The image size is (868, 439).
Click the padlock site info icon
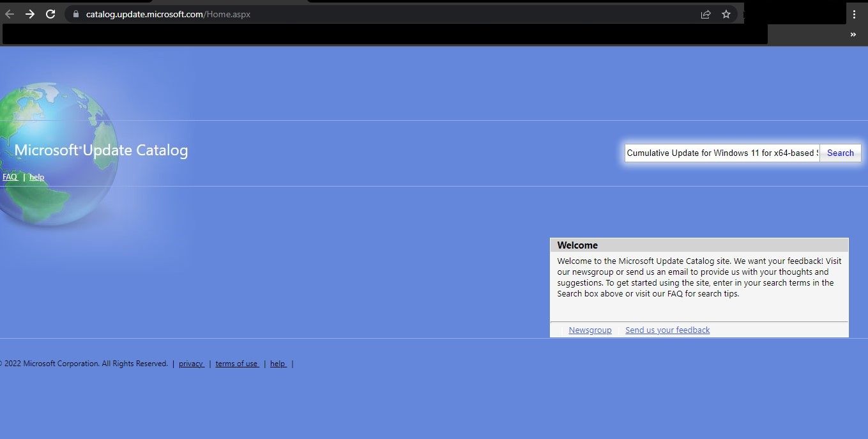point(75,14)
